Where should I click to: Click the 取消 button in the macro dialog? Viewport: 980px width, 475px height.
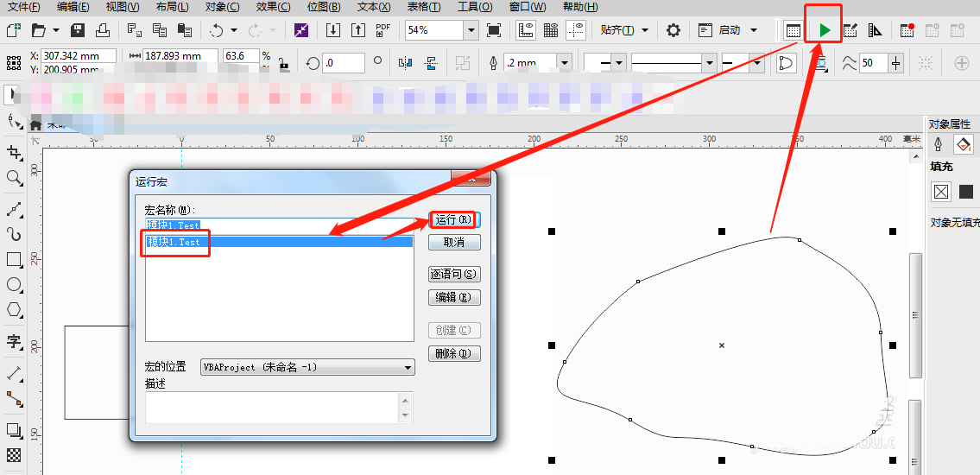point(454,243)
